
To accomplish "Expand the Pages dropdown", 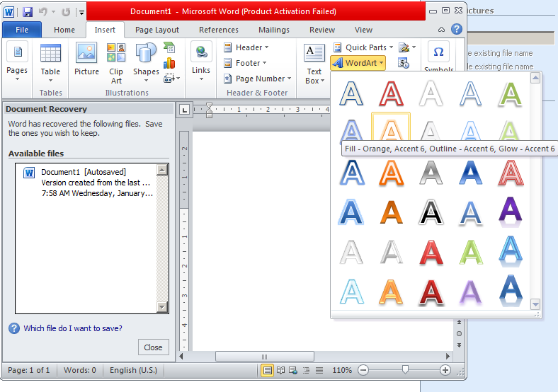I will (17, 62).
